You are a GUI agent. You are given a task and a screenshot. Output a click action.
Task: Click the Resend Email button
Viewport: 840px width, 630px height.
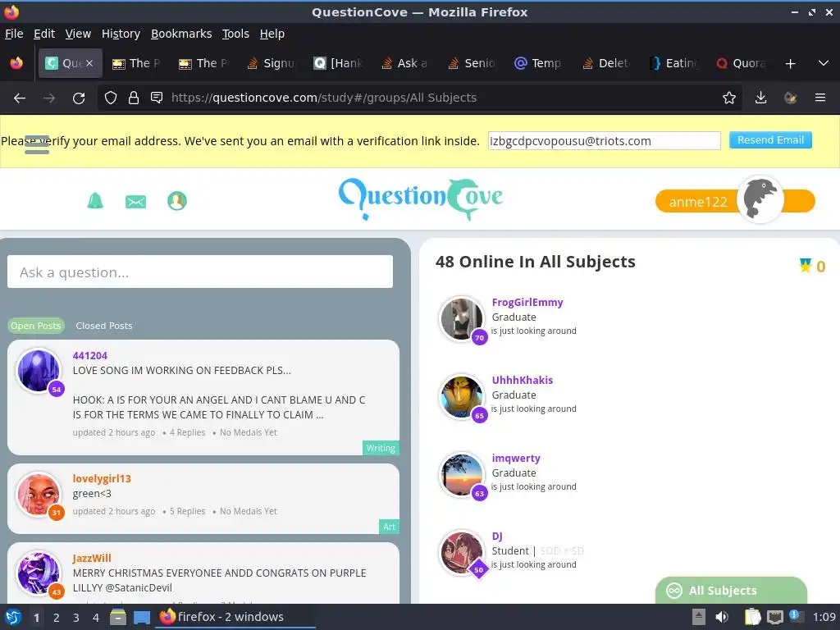(x=770, y=139)
